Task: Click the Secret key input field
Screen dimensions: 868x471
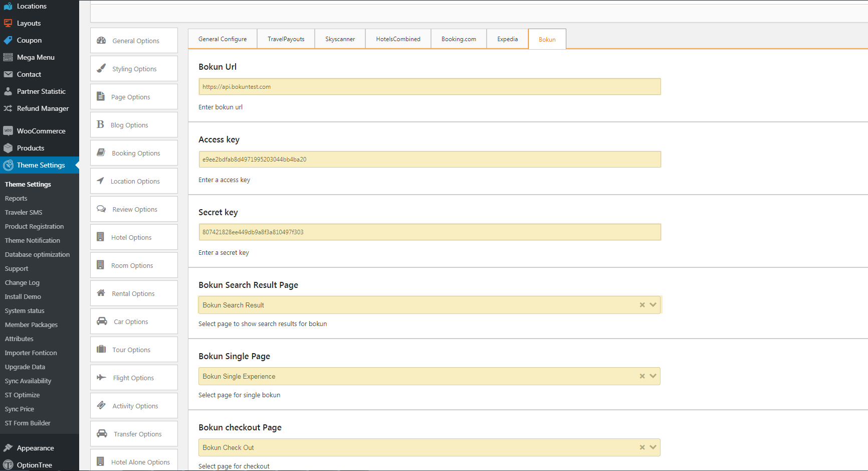Action: (429, 232)
